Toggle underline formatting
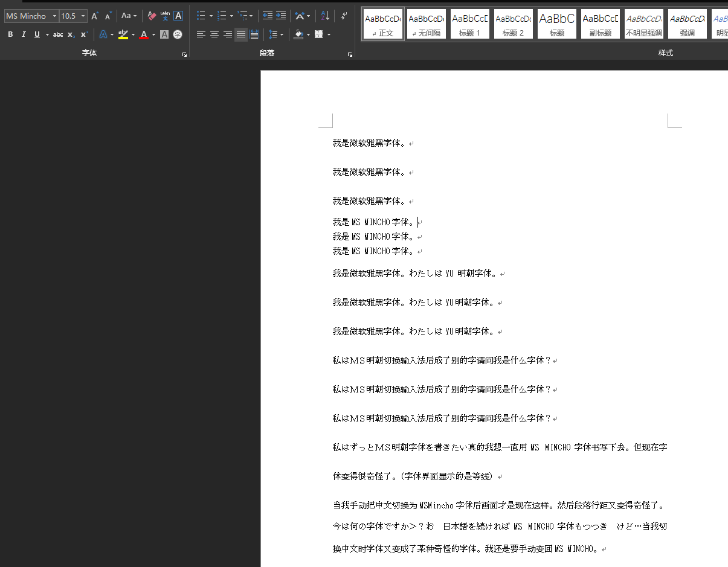 (37, 34)
